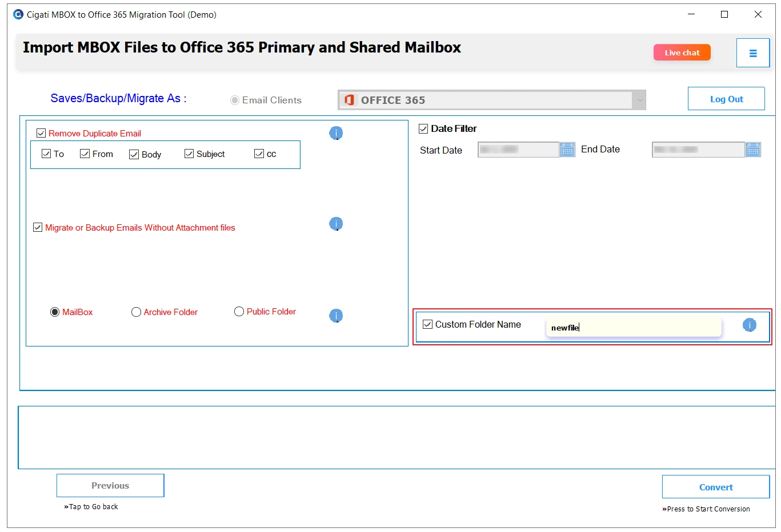Click info icon beside Public Folder
781x532 pixels.
(336, 316)
